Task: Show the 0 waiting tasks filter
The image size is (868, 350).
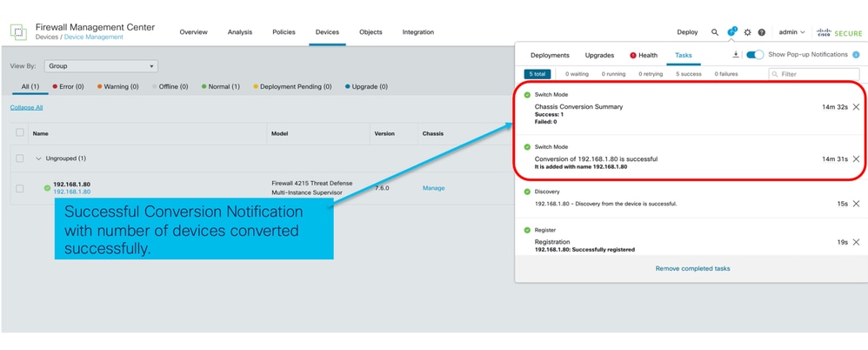Action: 577,74
